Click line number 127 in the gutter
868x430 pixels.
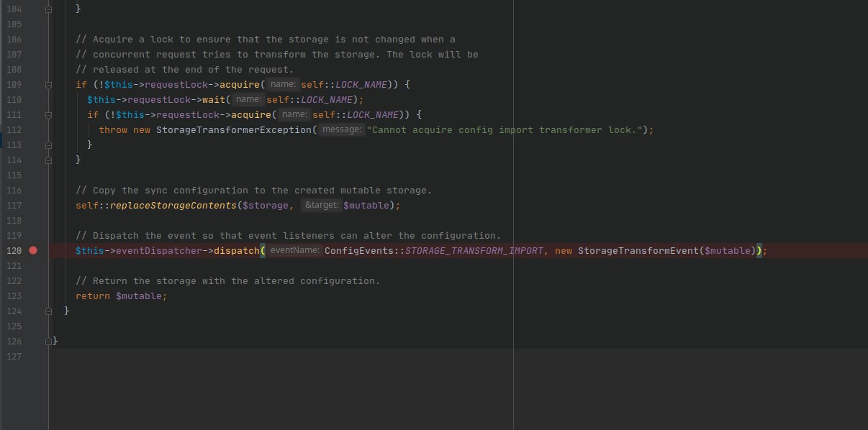13,356
